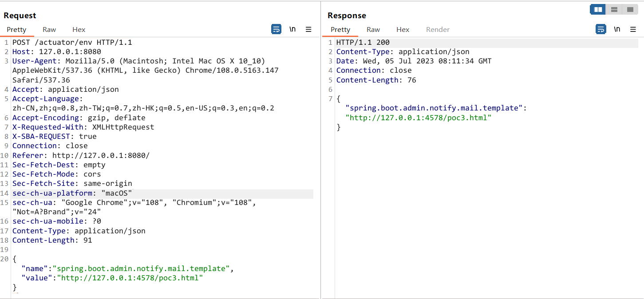The image size is (644, 299).
Task: Click the Accept-Encoding: gzip, deflate line
Action: point(79,118)
